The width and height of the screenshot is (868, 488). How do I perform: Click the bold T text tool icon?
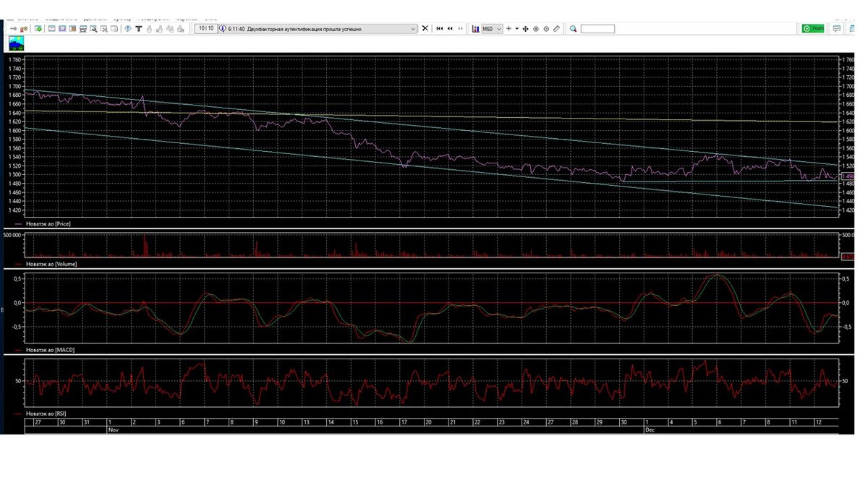(138, 29)
